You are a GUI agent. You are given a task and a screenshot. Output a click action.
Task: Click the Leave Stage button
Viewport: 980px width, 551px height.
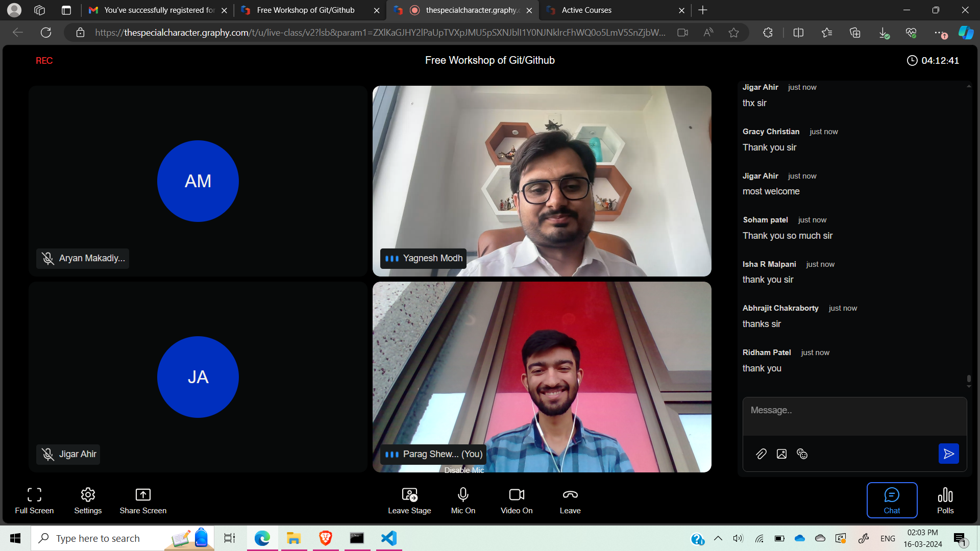click(409, 500)
